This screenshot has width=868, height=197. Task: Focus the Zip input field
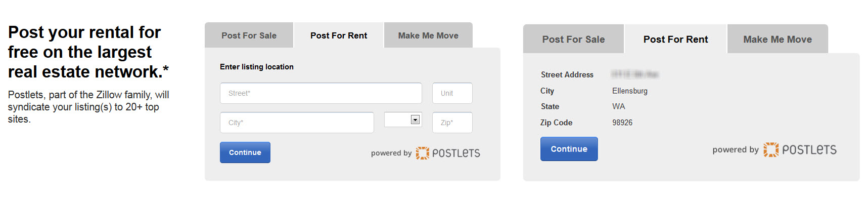point(452,123)
